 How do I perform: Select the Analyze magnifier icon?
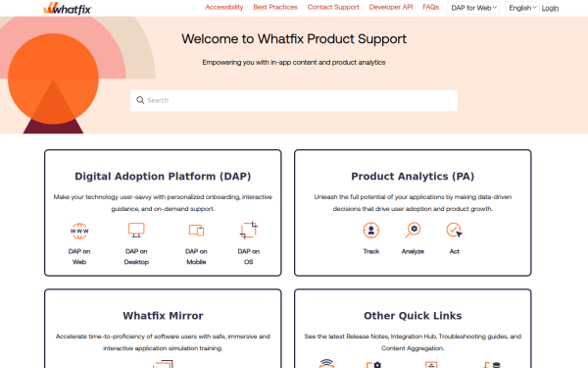tap(413, 231)
